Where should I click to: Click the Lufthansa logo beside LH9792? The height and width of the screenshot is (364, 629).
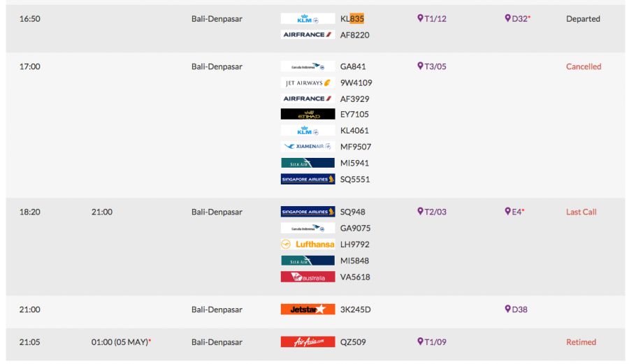coord(308,244)
